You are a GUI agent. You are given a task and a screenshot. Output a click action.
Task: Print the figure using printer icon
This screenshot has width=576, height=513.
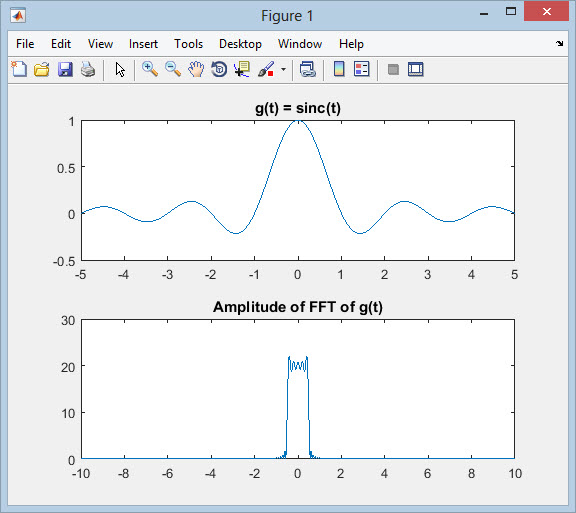[x=88, y=69]
